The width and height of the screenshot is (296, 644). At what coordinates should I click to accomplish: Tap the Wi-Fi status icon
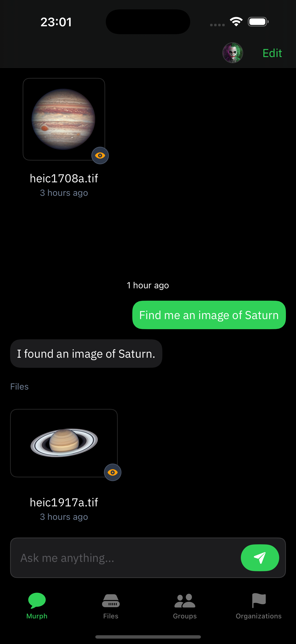[x=236, y=22]
